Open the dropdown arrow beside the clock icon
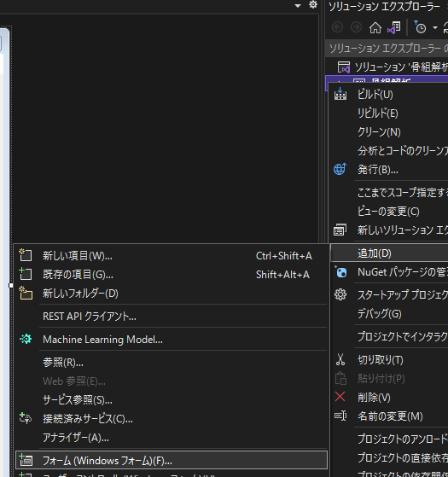Viewport: 448px width, 477px height. pos(435,28)
